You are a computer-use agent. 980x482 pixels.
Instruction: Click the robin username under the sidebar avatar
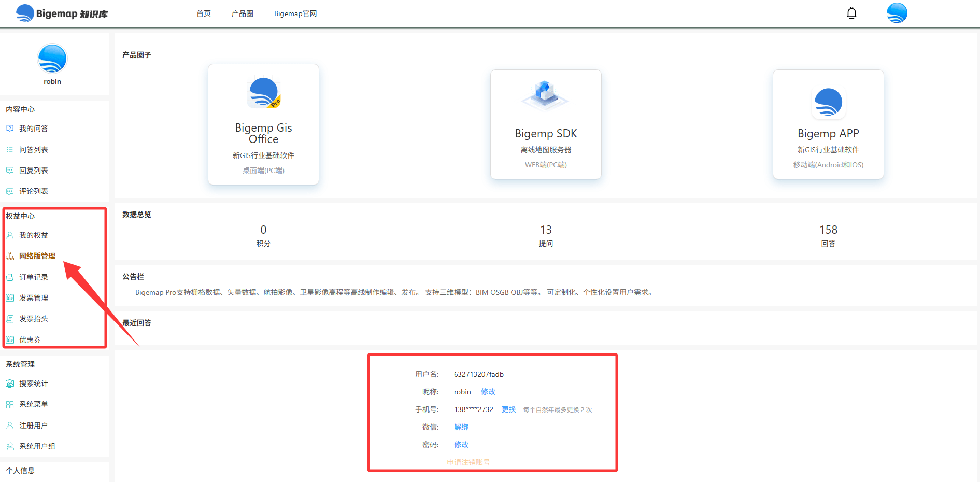click(52, 81)
